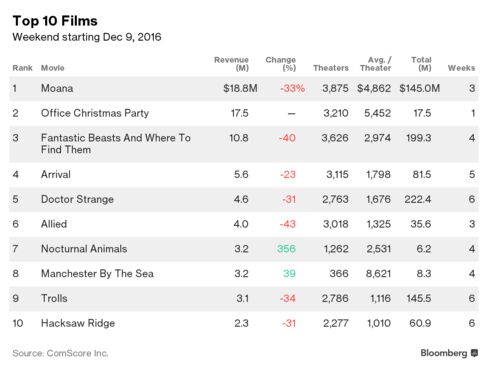Click Hacksaw Ridge movie title
Image resolution: width=488 pixels, height=371 pixels.
tap(78, 323)
